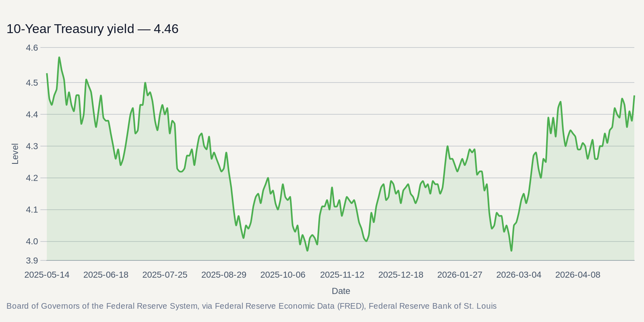The image size is (644, 322).
Task: Click the x-axis date 2025-12-18
Action: pos(401,275)
